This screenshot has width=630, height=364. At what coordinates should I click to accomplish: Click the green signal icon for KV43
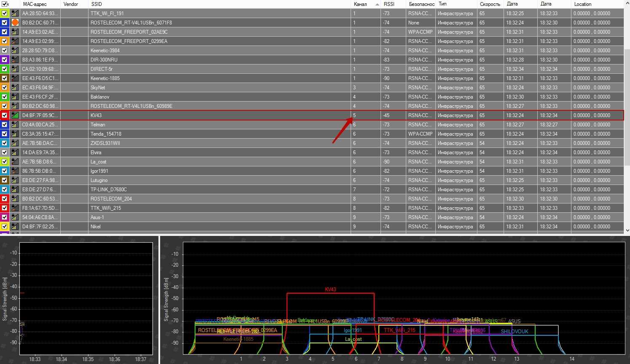[x=15, y=115]
